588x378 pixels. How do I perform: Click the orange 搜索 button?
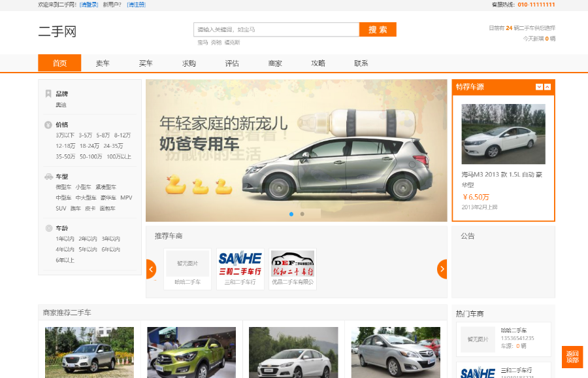coord(378,29)
